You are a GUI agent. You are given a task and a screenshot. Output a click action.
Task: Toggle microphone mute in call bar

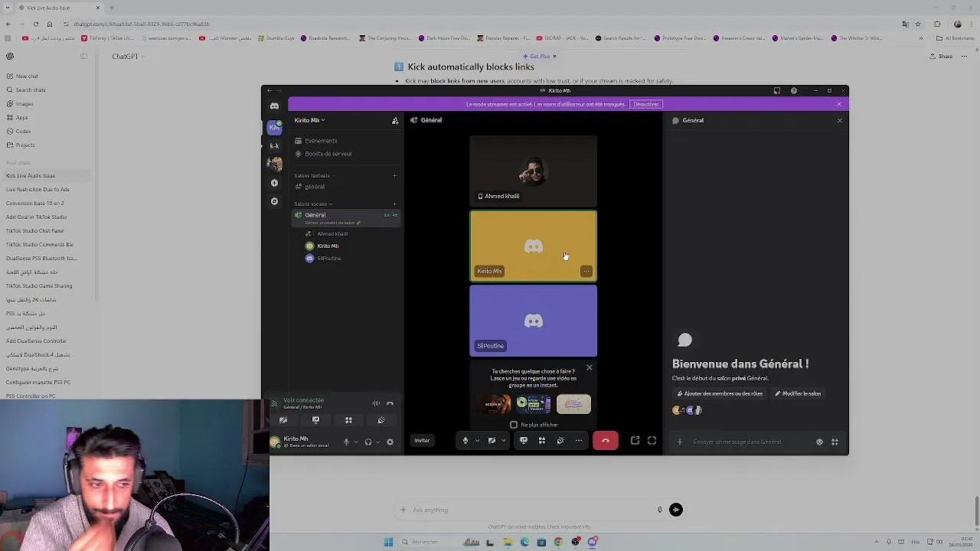click(465, 441)
